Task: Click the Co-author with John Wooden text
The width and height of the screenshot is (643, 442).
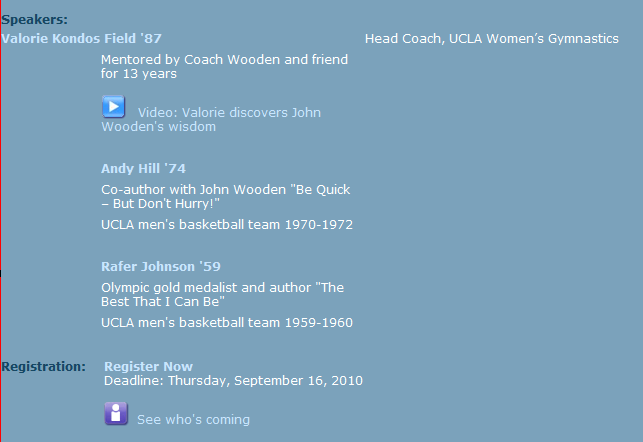Action: [225, 190]
